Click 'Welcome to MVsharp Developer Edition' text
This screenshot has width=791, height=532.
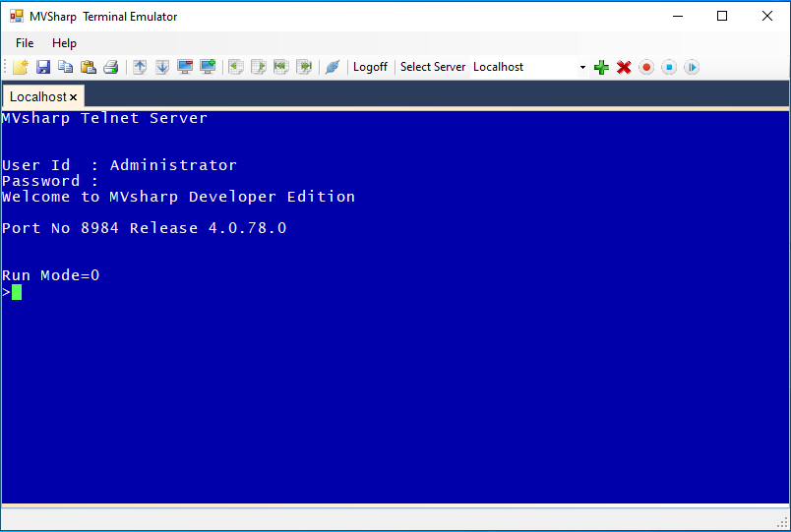[179, 197]
